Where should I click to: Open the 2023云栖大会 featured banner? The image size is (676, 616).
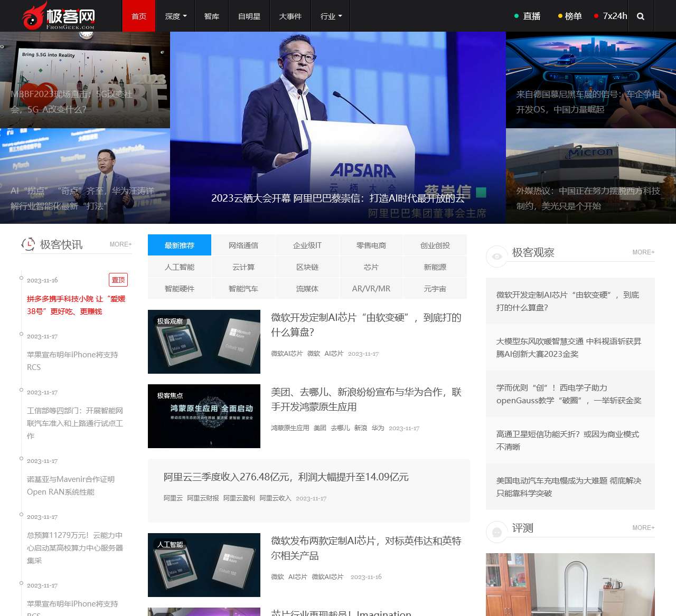(x=338, y=128)
